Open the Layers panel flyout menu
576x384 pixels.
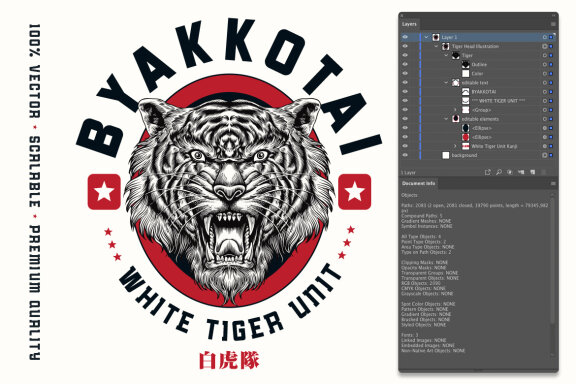(553, 24)
